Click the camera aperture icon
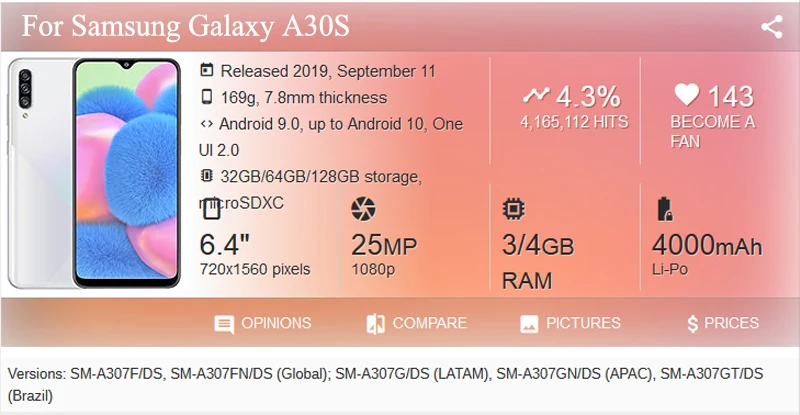This screenshot has width=800, height=415. pos(363,209)
